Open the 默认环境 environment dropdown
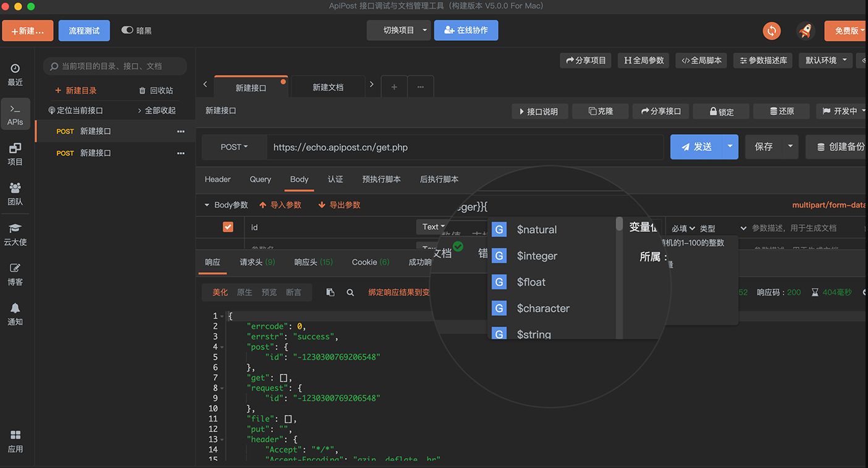This screenshot has width=868, height=468. click(825, 60)
